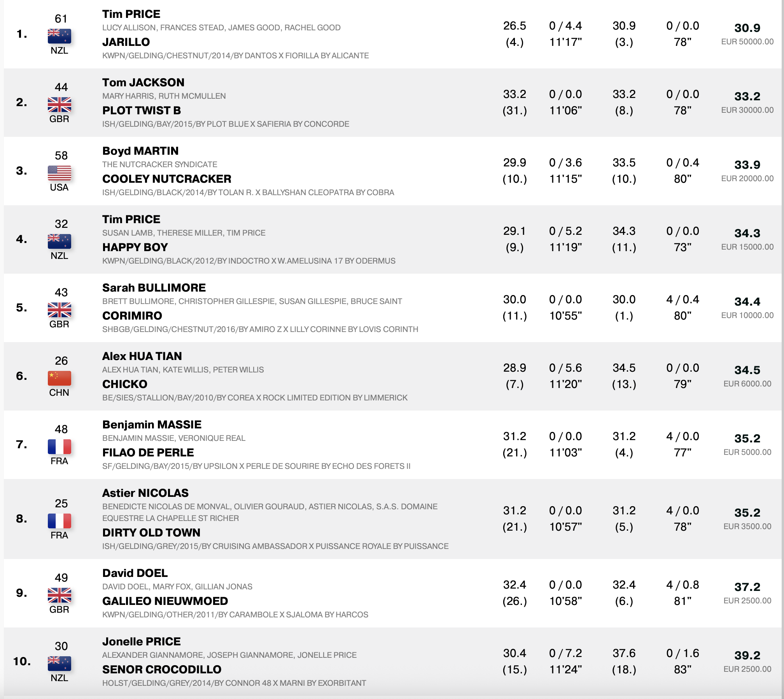Click the French flag beside Benjamin Massie
The height and width of the screenshot is (699, 784).
[59, 446]
